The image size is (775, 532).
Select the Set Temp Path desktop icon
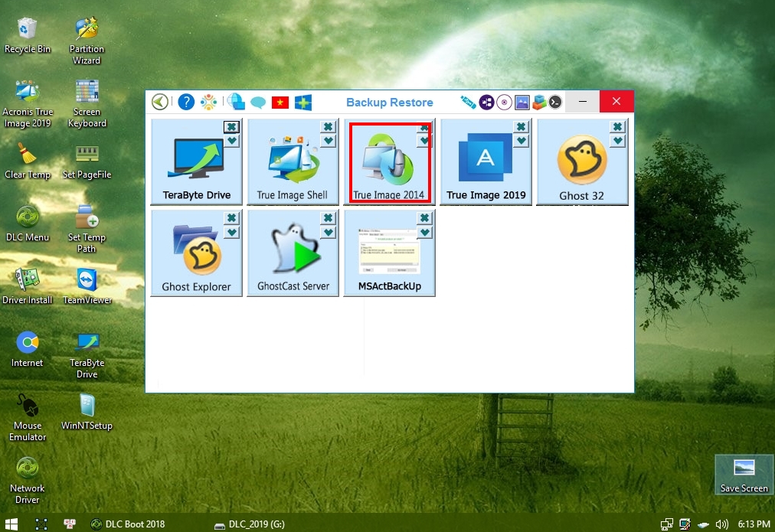[x=87, y=229]
